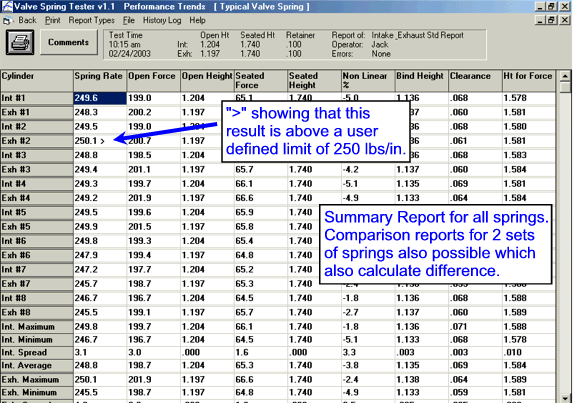Select the Exh #5 row header
The image size is (576, 403).
coord(37,227)
